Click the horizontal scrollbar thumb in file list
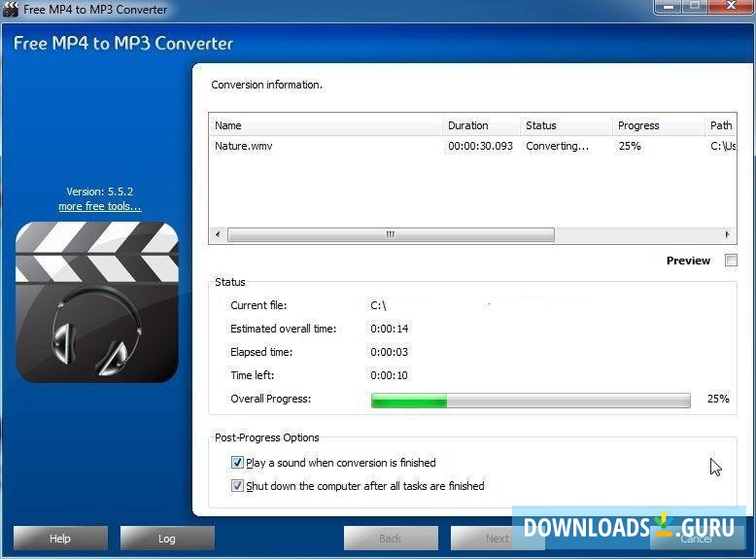 [391, 234]
